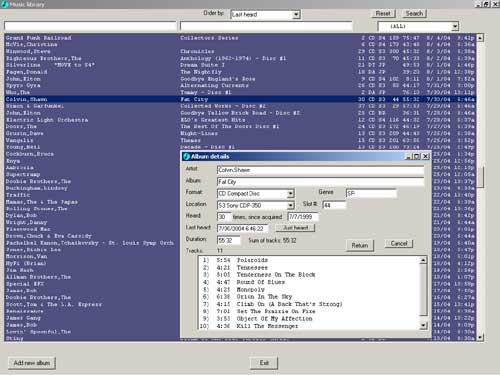Open the Format dropdown showing CD Compact Disc
This screenshot has width=500, height=375.
290,194
